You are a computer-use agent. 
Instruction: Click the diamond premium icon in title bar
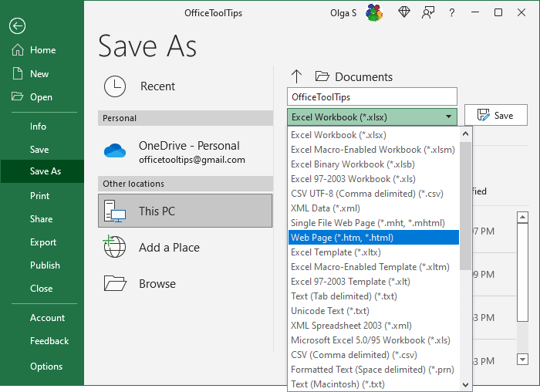click(404, 12)
